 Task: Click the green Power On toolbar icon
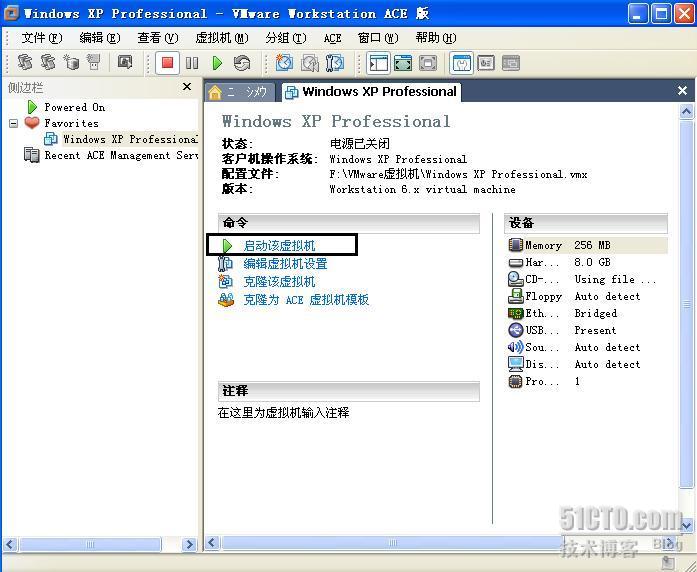click(x=217, y=63)
